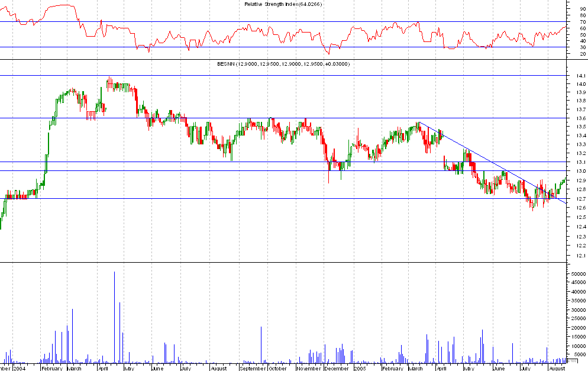This screenshot has height=371, width=588.
Task: Click the 12.7 price axis label
Action: click(581, 199)
